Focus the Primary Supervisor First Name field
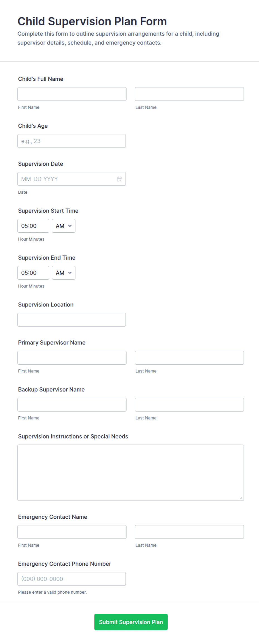Screen dimensions: 259x644 click(72, 358)
